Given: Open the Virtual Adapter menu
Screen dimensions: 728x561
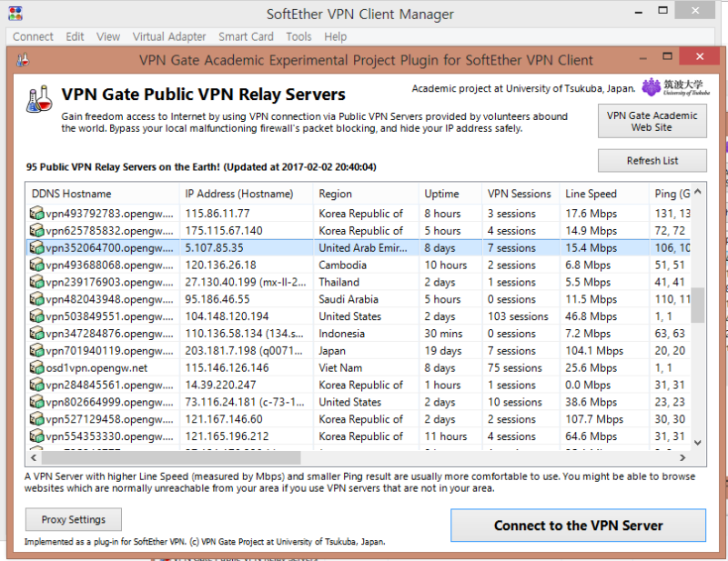Looking at the screenshot, I should tap(169, 36).
